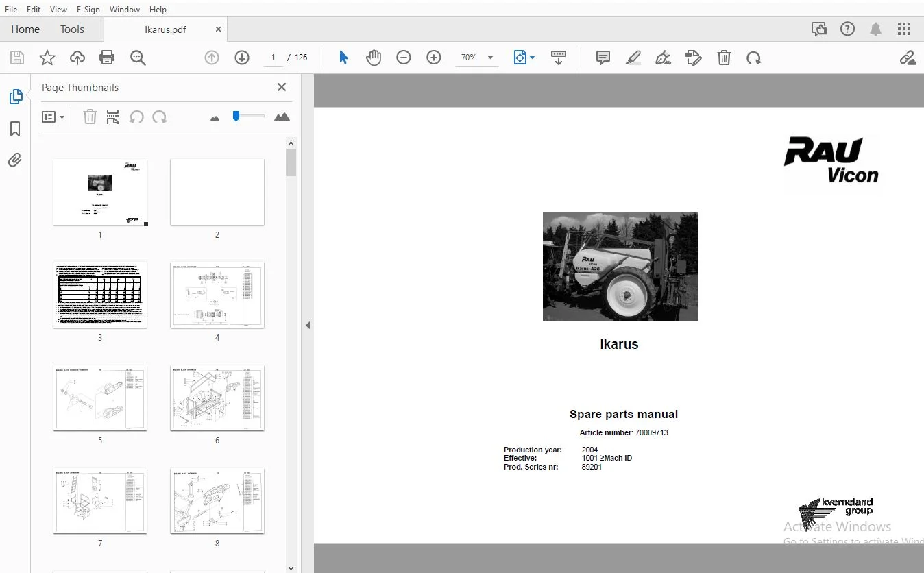This screenshot has width=924, height=573.
Task: Rotate thumbnail counterclockwise
Action: (136, 117)
